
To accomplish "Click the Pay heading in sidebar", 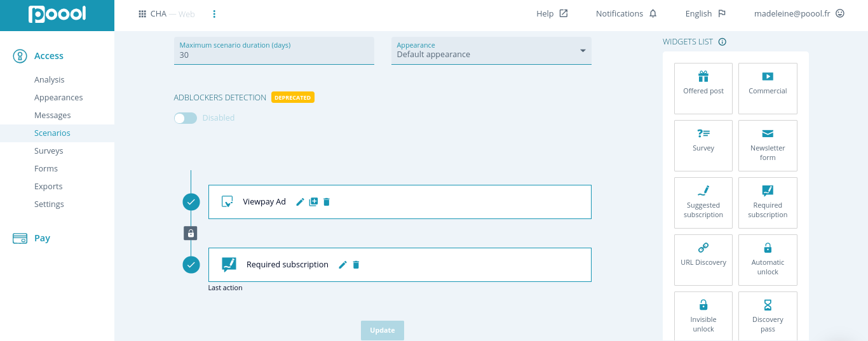I will point(42,239).
